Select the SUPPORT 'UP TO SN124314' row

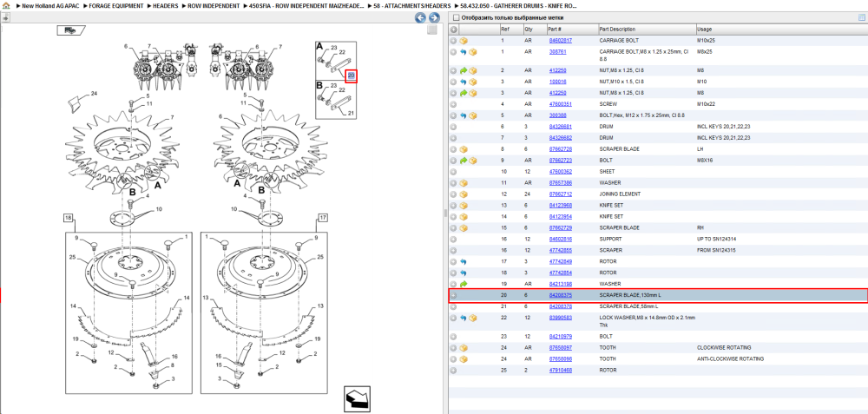(658, 239)
